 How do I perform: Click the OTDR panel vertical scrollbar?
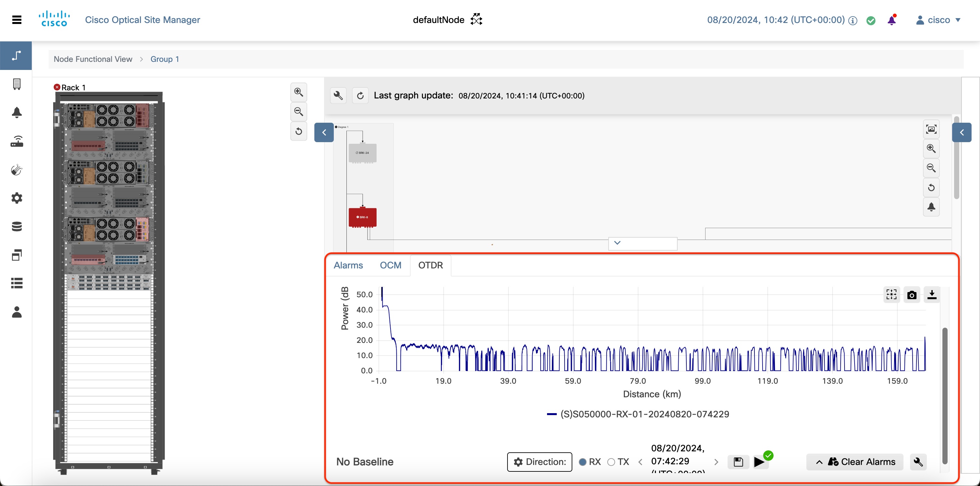pyautogui.click(x=945, y=396)
